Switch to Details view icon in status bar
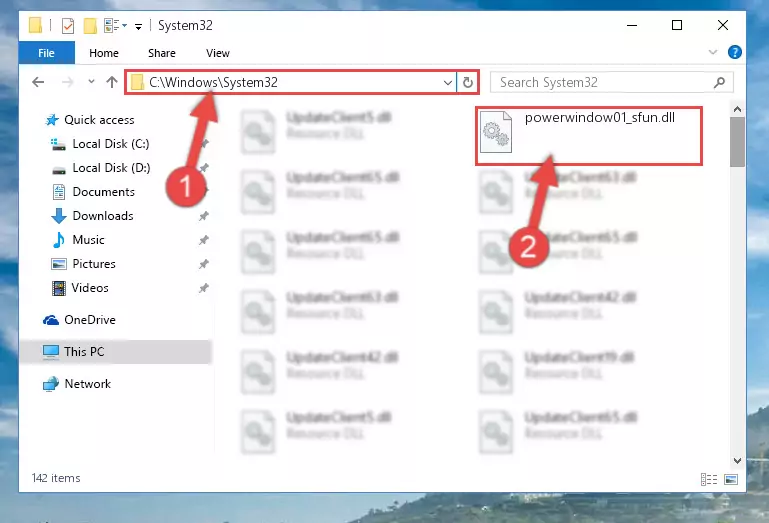Image resolution: width=769 pixels, height=523 pixels. pos(709,479)
